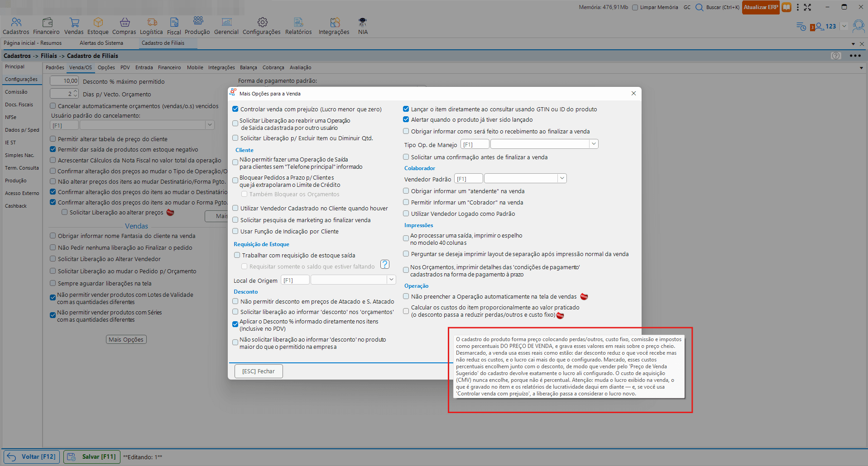Open the Cadastros module icon
Image resolution: width=868 pixels, height=466 pixels.
[16, 22]
